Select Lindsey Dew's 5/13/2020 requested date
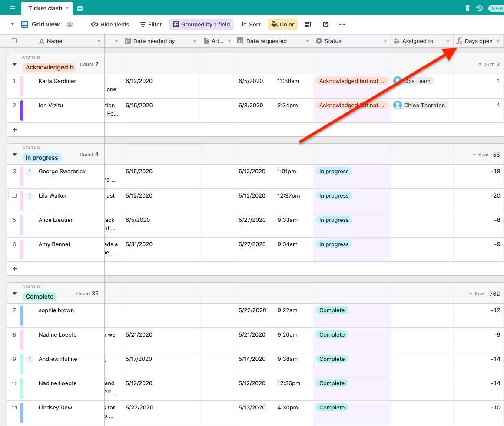Image resolution: width=504 pixels, height=426 pixels. (x=252, y=407)
